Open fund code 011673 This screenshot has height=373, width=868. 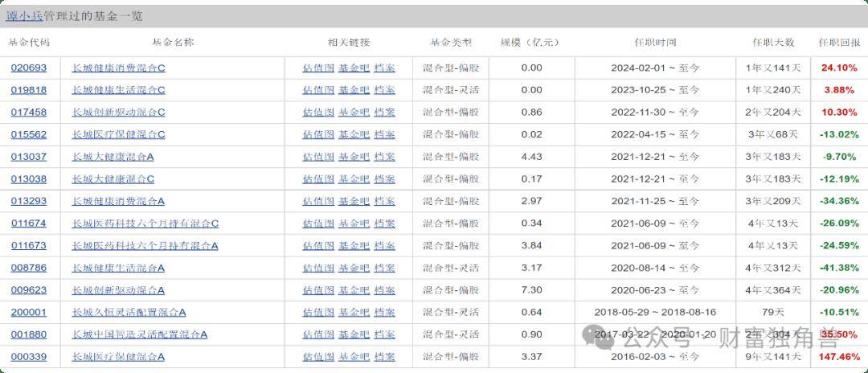tap(29, 246)
